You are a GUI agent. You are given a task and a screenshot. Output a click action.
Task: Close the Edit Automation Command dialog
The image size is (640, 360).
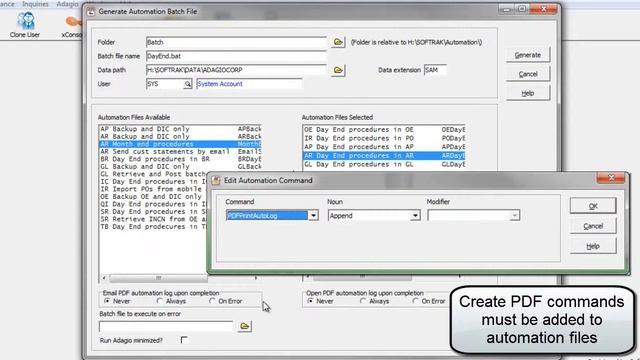[611, 178]
